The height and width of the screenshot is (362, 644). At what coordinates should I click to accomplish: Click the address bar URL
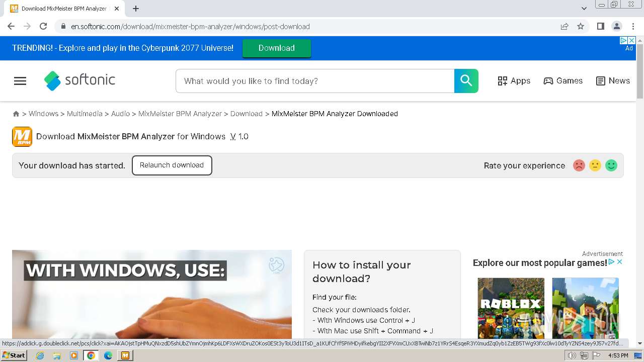pos(190,27)
